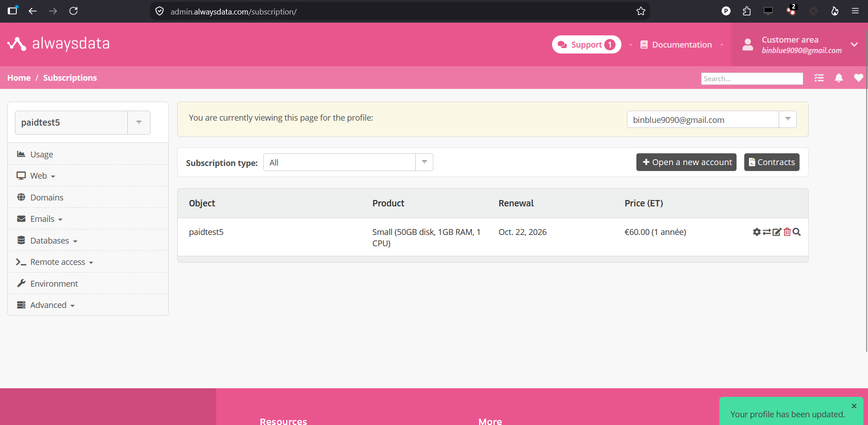Click into the Search field
Image resolution: width=868 pixels, height=425 pixels.
coord(752,78)
